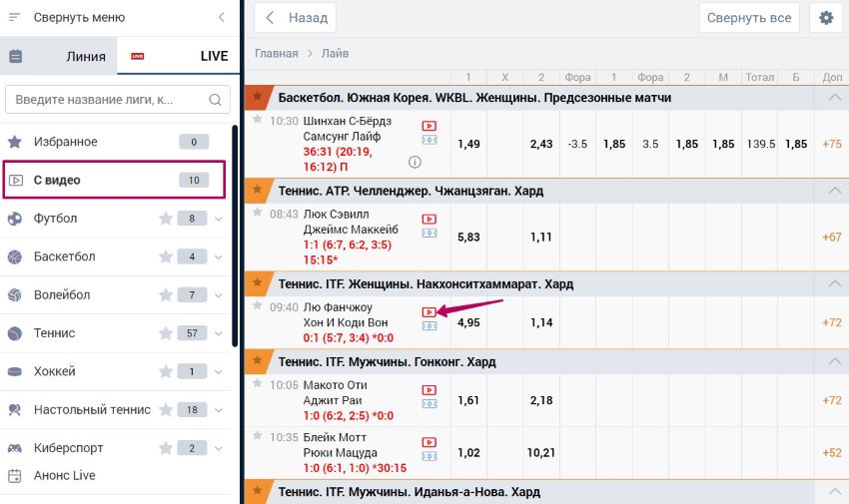Collapse the side menu with the left chevron
This screenshot has height=504, width=849.
coord(222,17)
